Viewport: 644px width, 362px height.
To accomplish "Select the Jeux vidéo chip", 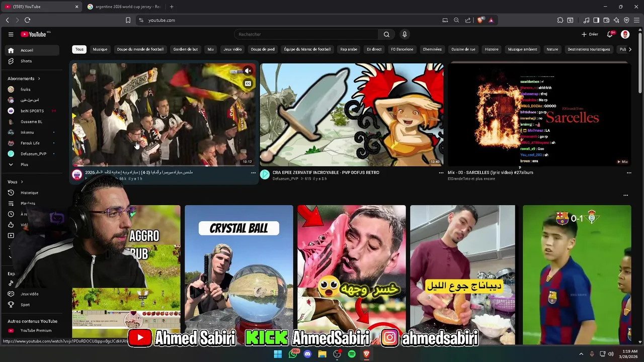I will tap(232, 49).
